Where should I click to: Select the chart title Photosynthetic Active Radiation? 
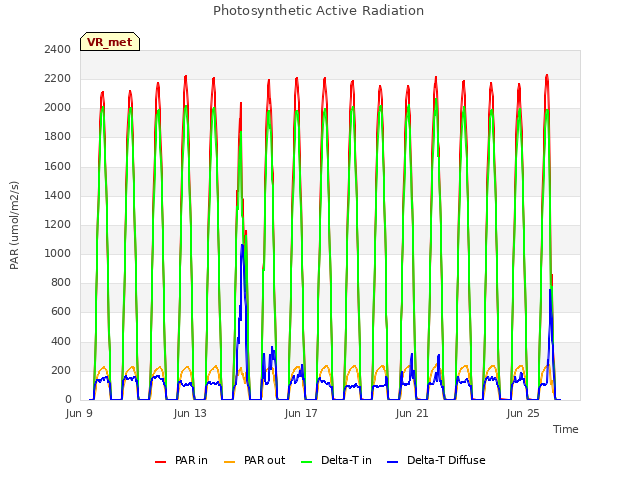[x=318, y=11]
